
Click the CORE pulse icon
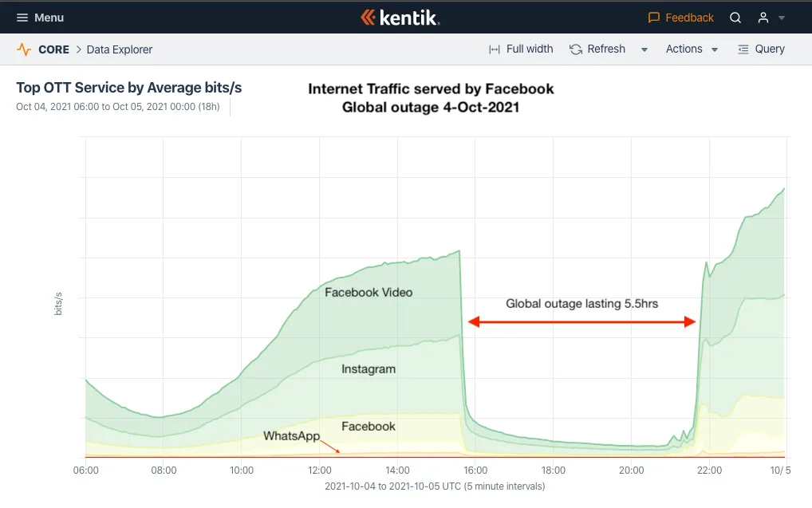click(24, 49)
